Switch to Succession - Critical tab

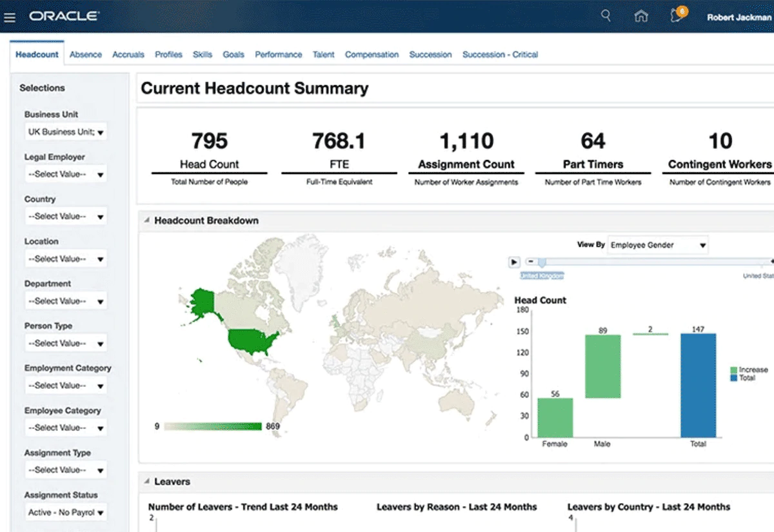pyautogui.click(x=500, y=55)
